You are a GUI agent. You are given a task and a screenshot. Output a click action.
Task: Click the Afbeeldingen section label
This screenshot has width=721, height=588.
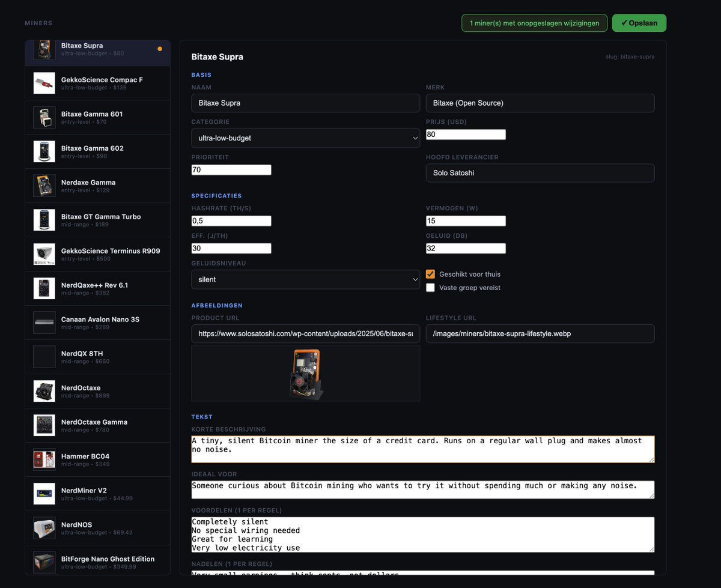[217, 306]
